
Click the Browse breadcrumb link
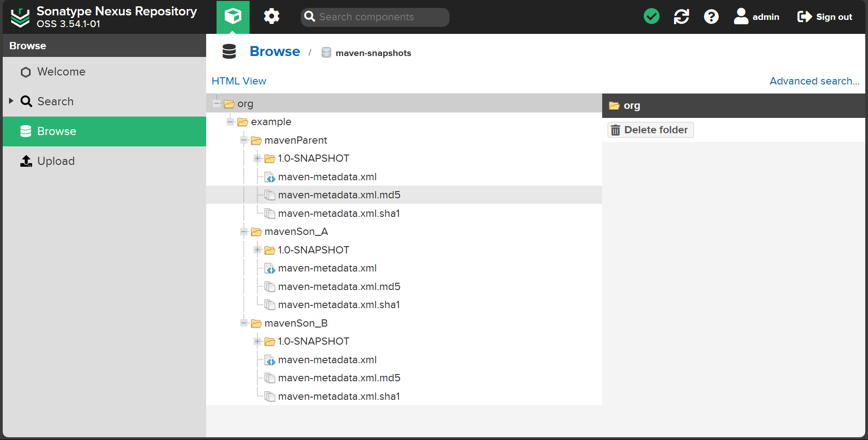tap(275, 51)
